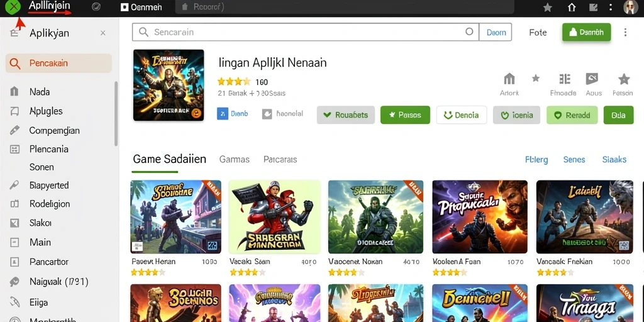Click the Vacaki Saam star rating
The width and height of the screenshot is (644, 322).
coord(247,272)
